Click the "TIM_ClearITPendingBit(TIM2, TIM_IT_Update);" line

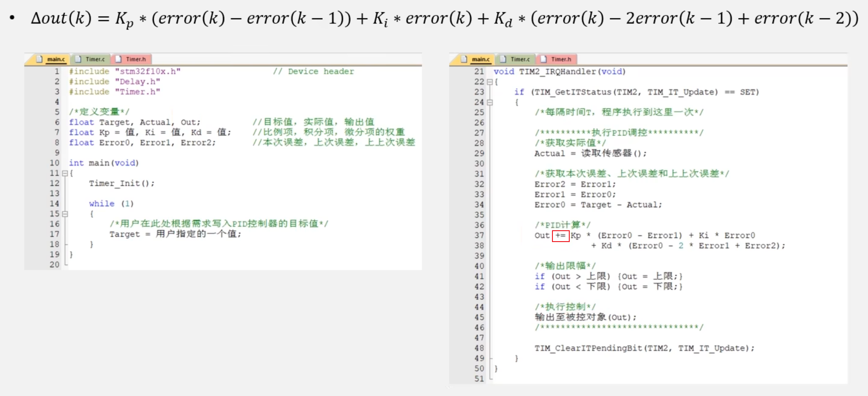[645, 348]
